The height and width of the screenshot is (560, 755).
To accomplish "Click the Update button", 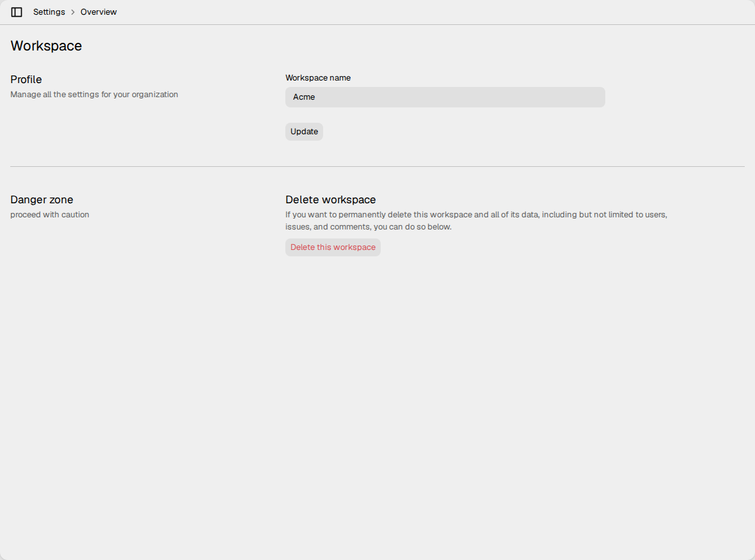I will click(x=304, y=131).
